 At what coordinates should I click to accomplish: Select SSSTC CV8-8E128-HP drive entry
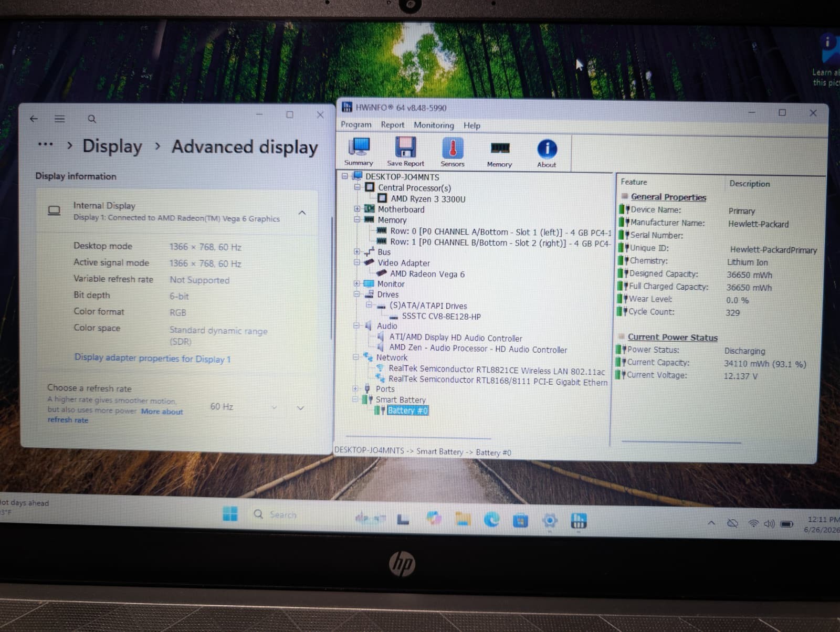click(441, 316)
